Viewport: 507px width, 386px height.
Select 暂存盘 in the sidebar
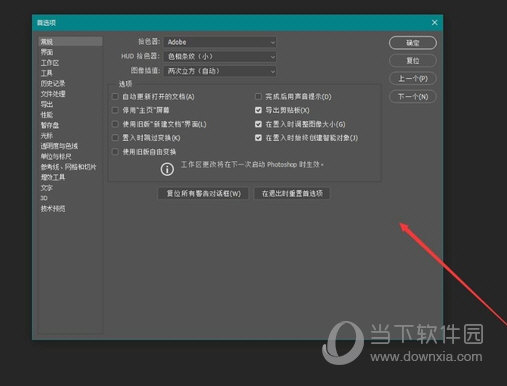coord(50,125)
